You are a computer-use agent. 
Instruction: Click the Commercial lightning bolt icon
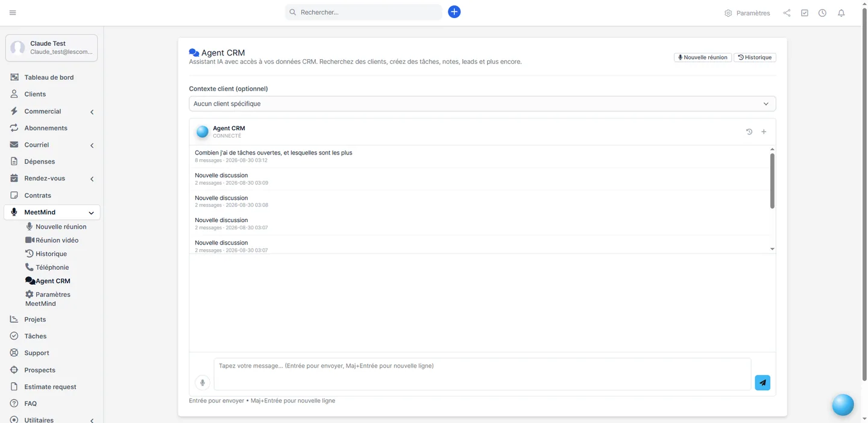click(x=14, y=111)
